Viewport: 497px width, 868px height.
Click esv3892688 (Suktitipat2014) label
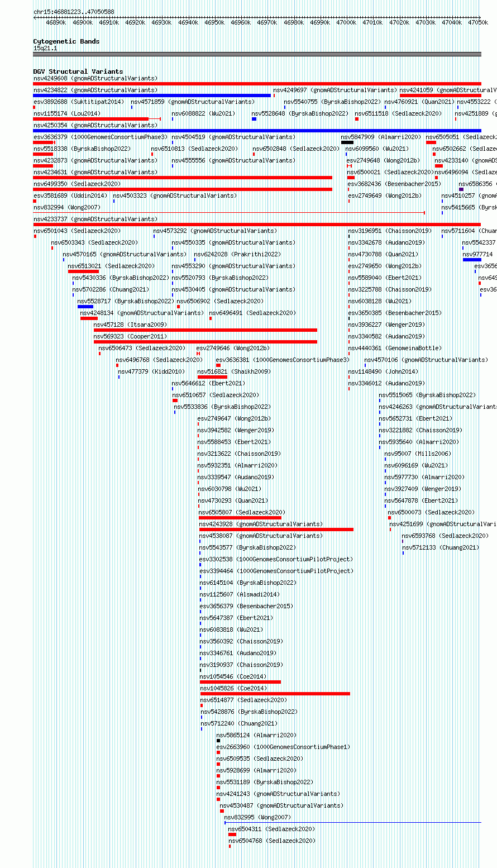[x=79, y=102]
